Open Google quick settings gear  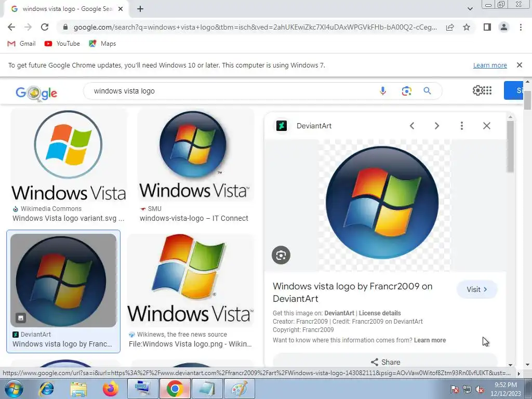pyautogui.click(x=477, y=90)
